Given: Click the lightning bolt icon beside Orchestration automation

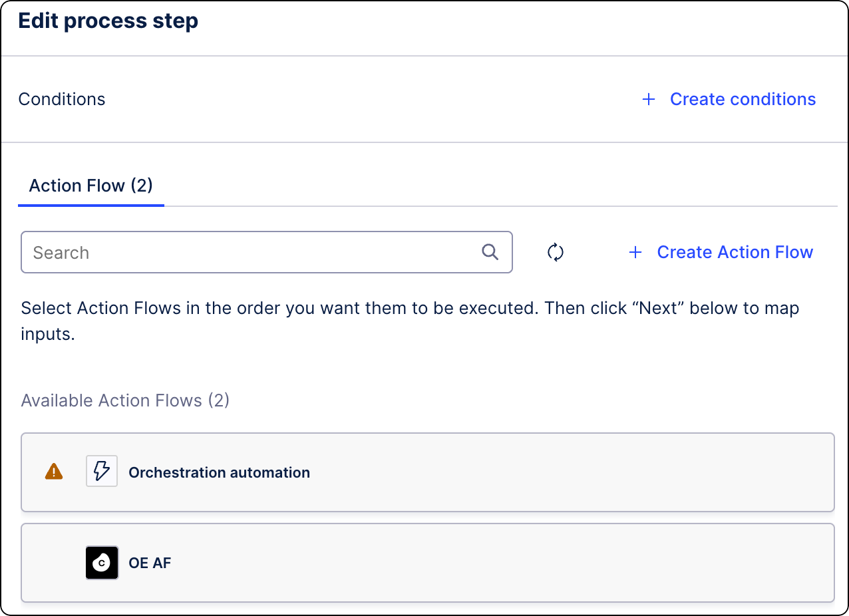Looking at the screenshot, I should coord(101,471).
